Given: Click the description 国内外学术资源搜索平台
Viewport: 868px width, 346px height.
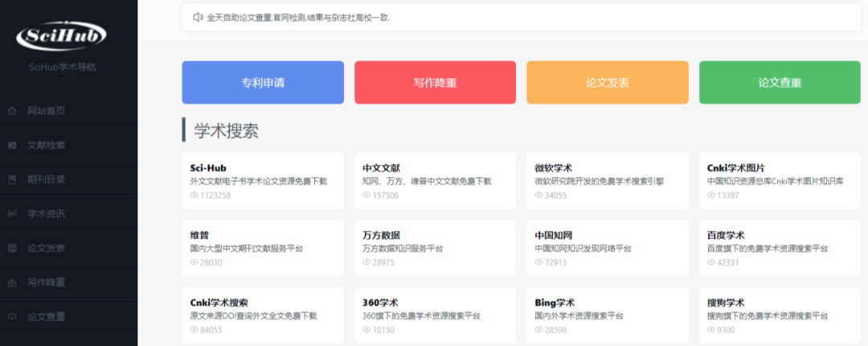Looking at the screenshot, I should click(579, 316).
